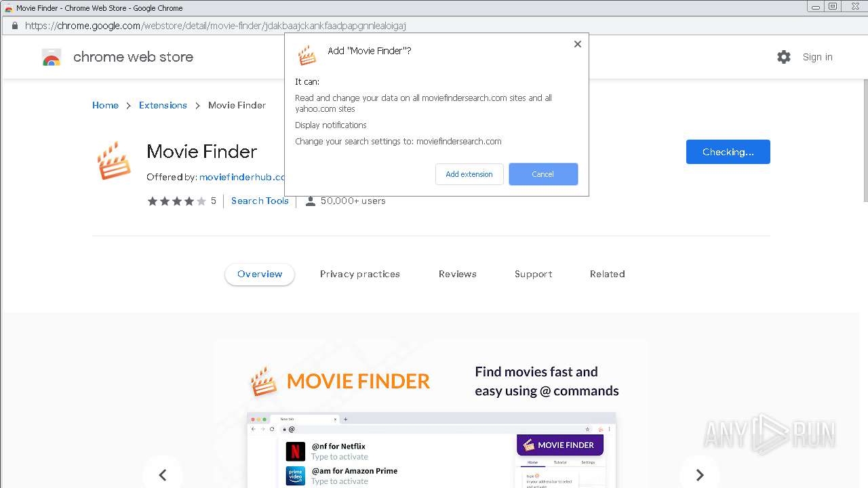Click the Display notifications permission text
The image size is (868, 488).
point(331,125)
